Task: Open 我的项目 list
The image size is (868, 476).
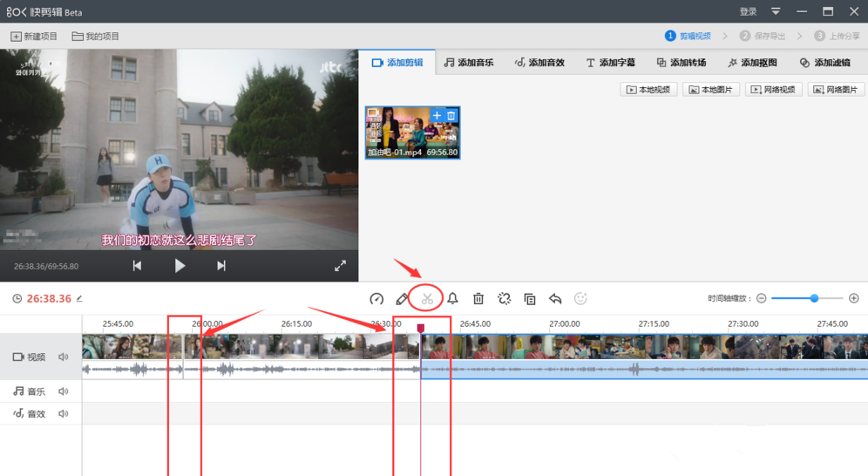Action: coord(95,37)
